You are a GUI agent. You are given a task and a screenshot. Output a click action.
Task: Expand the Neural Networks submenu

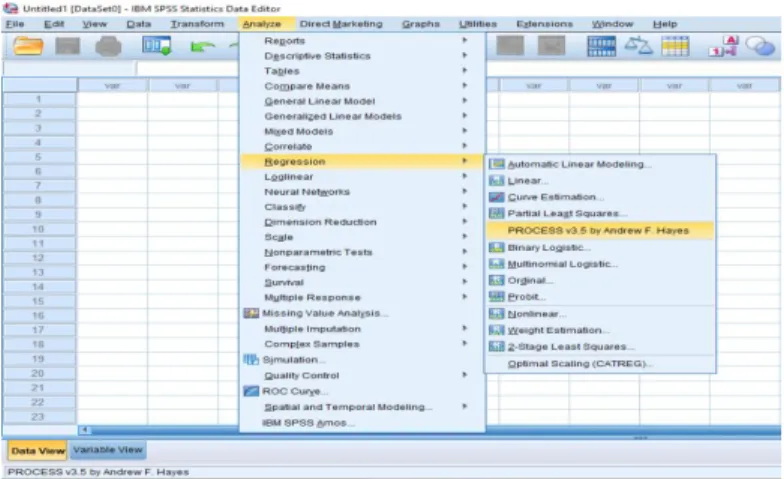(362, 192)
